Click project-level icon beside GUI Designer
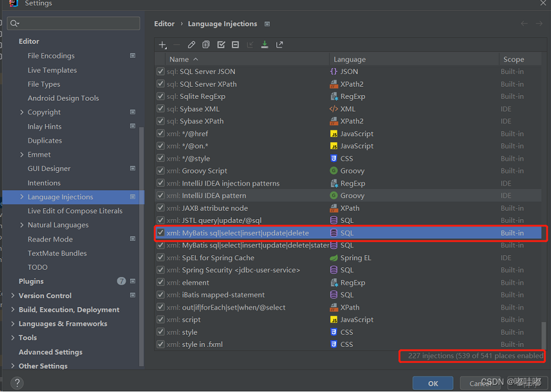The height and width of the screenshot is (392, 551). coord(132,168)
